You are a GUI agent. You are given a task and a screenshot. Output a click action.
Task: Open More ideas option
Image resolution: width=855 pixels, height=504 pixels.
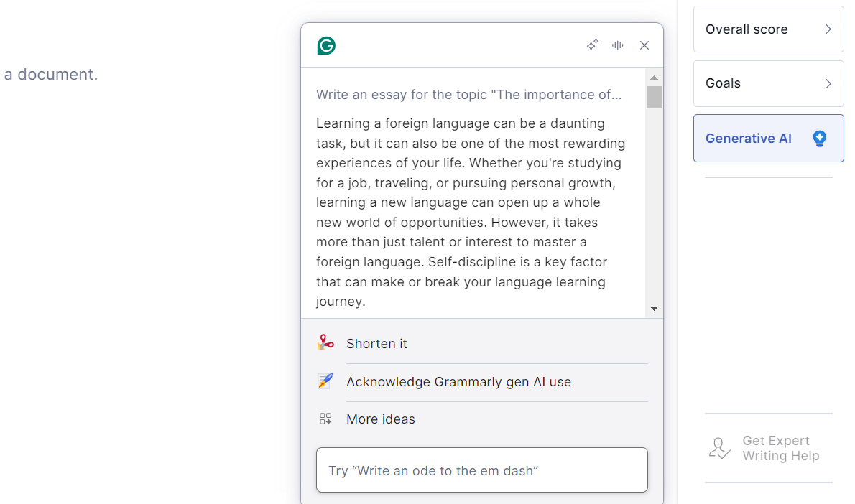click(381, 419)
